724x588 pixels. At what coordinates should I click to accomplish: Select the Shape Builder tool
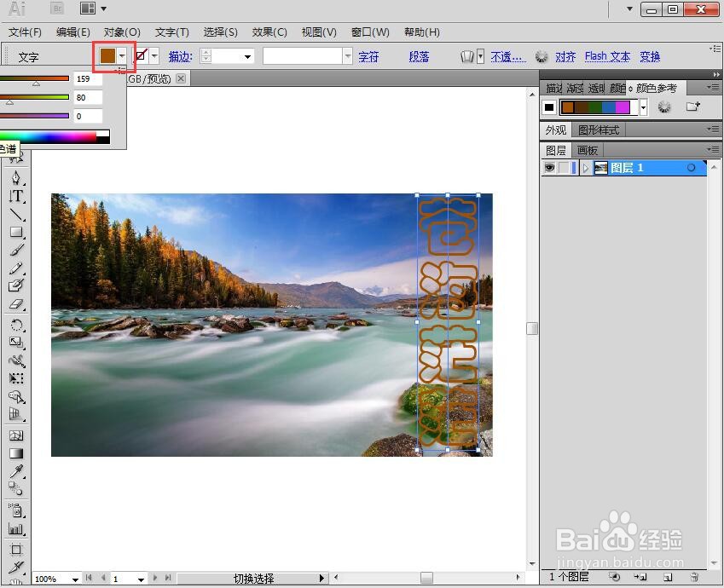click(x=16, y=397)
